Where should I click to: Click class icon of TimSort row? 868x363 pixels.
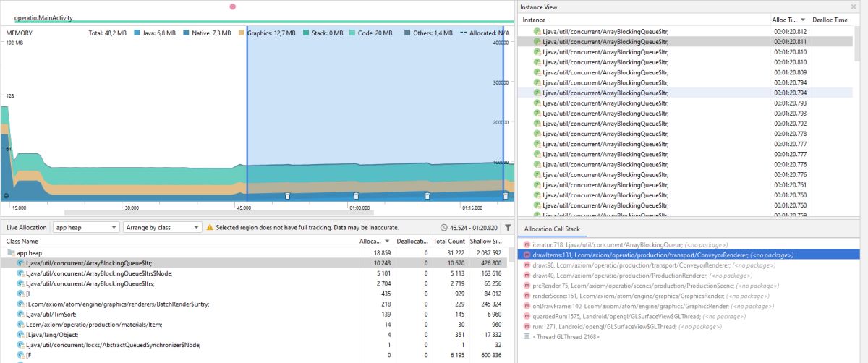[x=20, y=315]
